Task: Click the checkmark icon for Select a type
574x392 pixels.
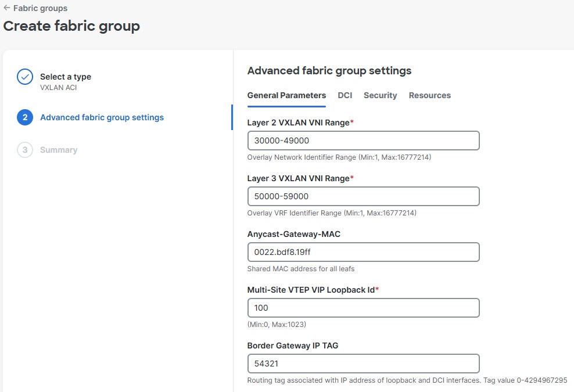Action: click(24, 76)
